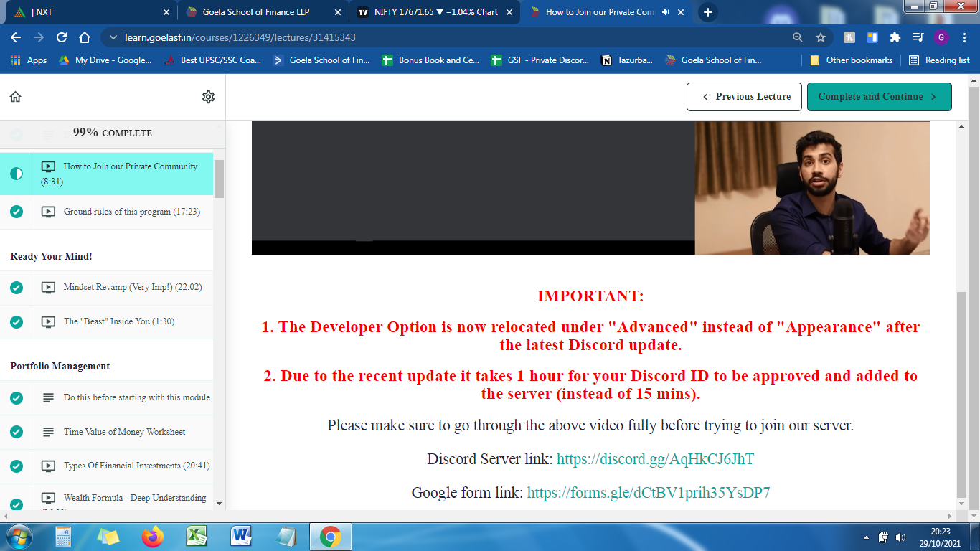The width and height of the screenshot is (980, 551).
Task: Switch to Goela School of Finance LLP tab
Action: (x=262, y=12)
